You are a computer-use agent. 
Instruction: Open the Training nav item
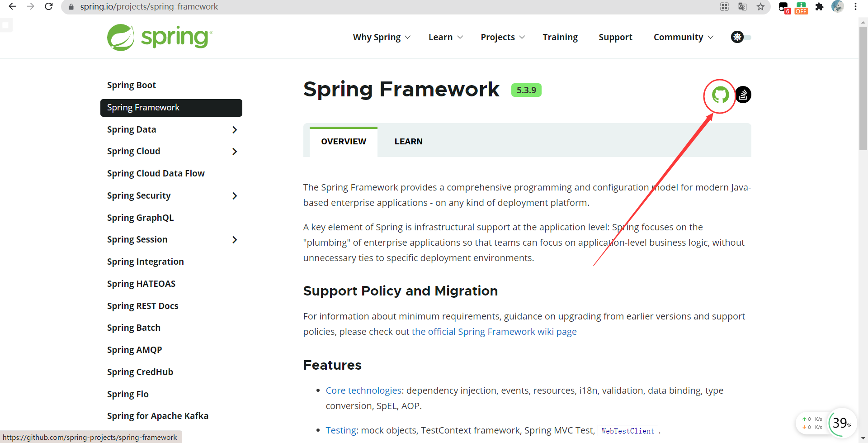560,37
